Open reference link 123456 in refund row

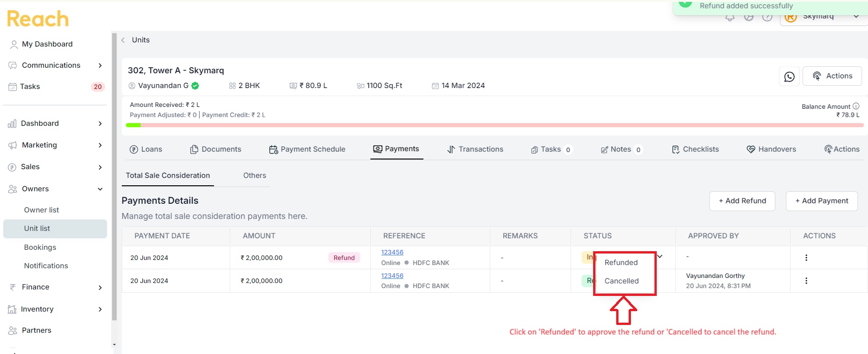coord(392,252)
